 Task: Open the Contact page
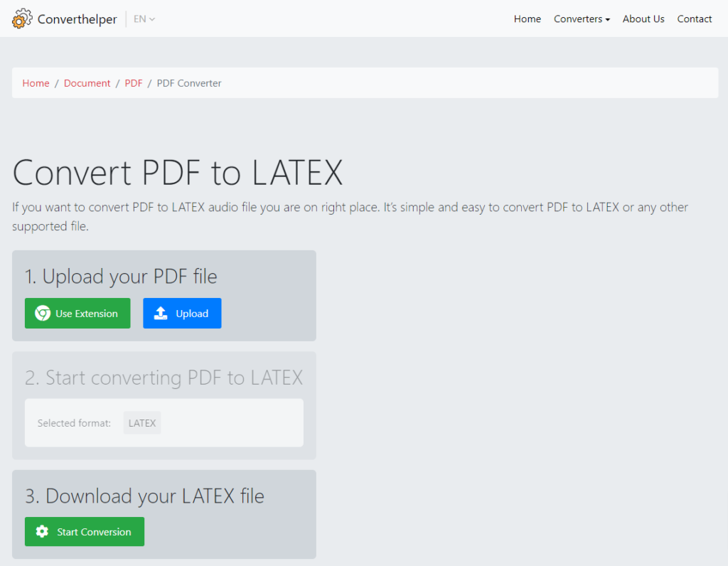tap(695, 19)
